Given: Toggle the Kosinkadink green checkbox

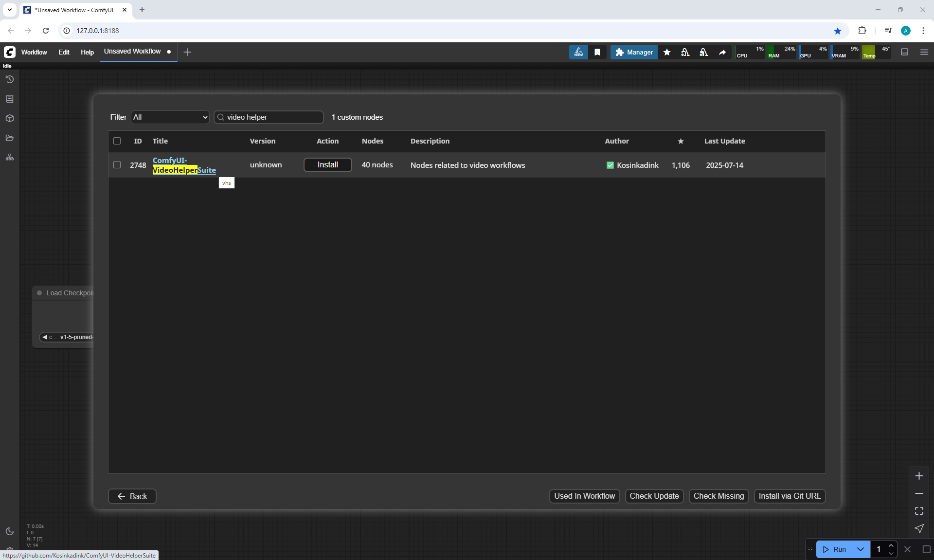Looking at the screenshot, I should 610,165.
